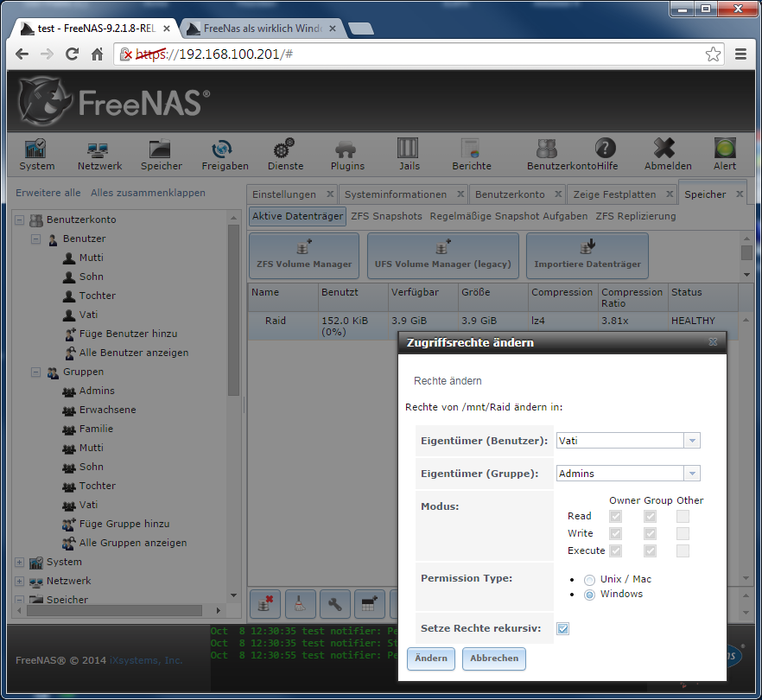
Task: Collapse the Benutzerkonto tree node
Action: 19,220
